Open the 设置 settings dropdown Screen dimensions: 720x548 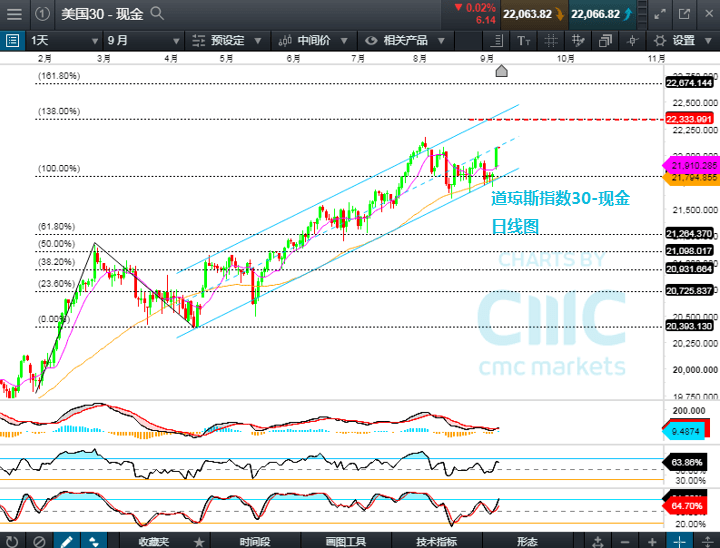point(683,41)
